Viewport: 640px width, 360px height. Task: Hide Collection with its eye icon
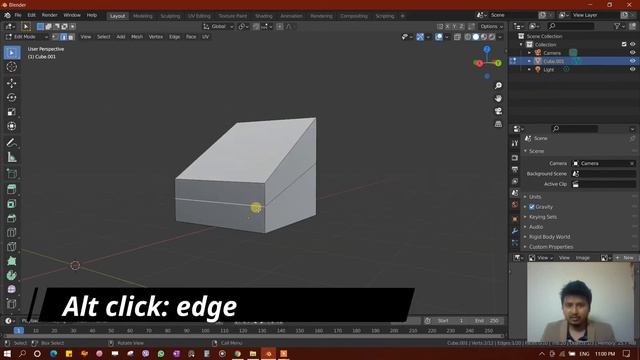coord(632,44)
